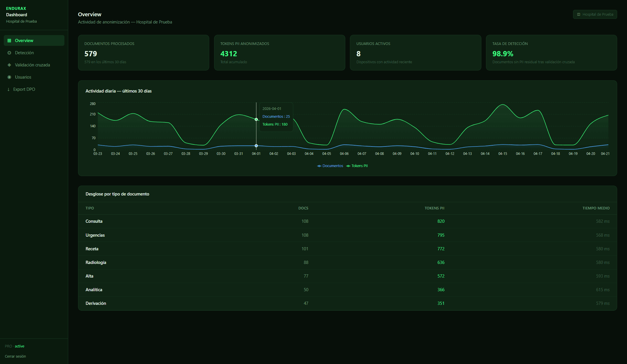Select the Usuarios circle icon
Image resolution: width=627 pixels, height=364 pixels.
[10, 77]
